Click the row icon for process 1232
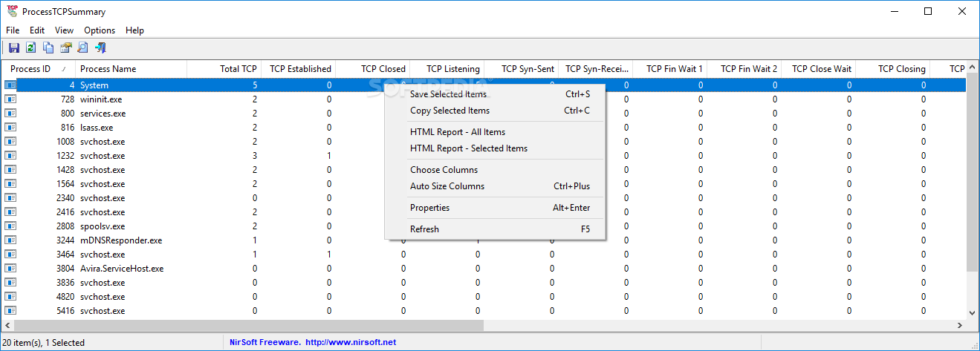Viewport: 980px width, 351px height. [10, 156]
